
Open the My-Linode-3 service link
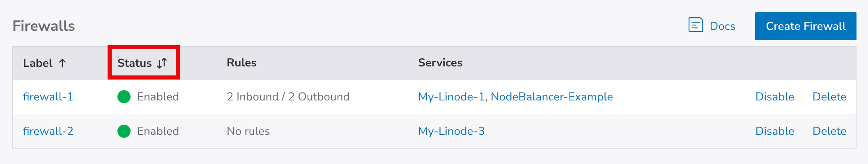(x=451, y=131)
